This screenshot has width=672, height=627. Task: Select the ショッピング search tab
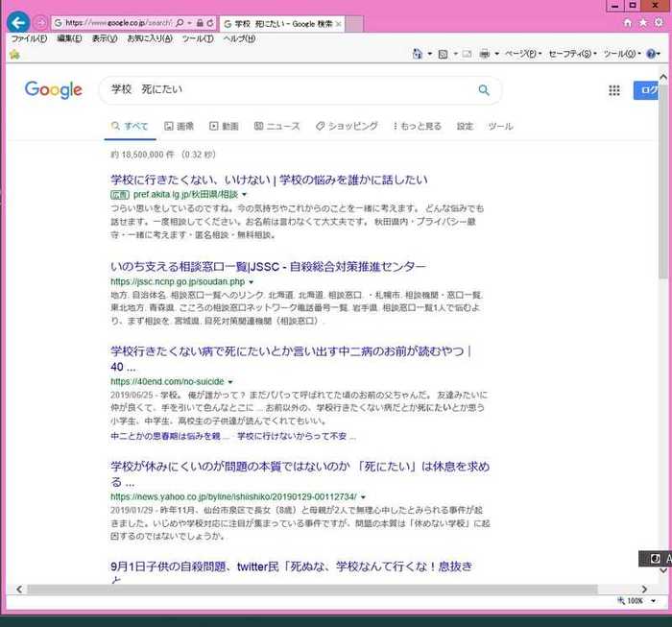347,126
